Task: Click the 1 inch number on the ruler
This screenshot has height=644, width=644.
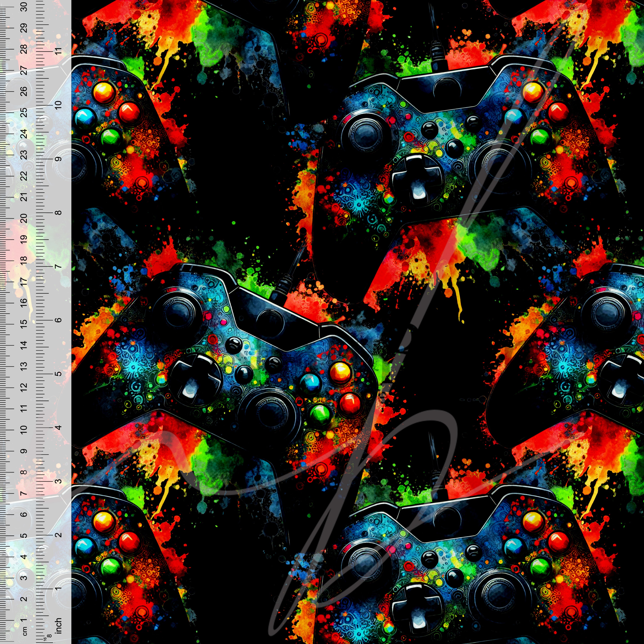Action: 58,588
